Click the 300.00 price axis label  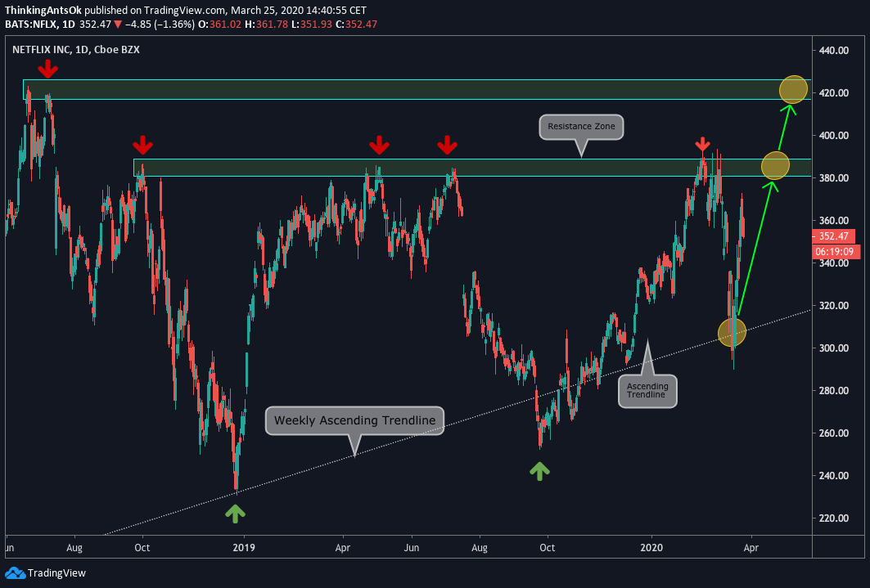pyautogui.click(x=834, y=348)
